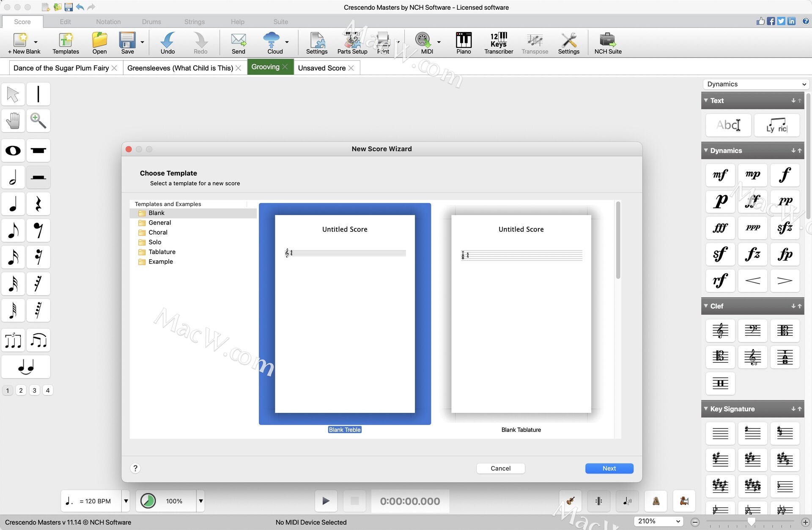Insert a treble clef

coord(720,331)
